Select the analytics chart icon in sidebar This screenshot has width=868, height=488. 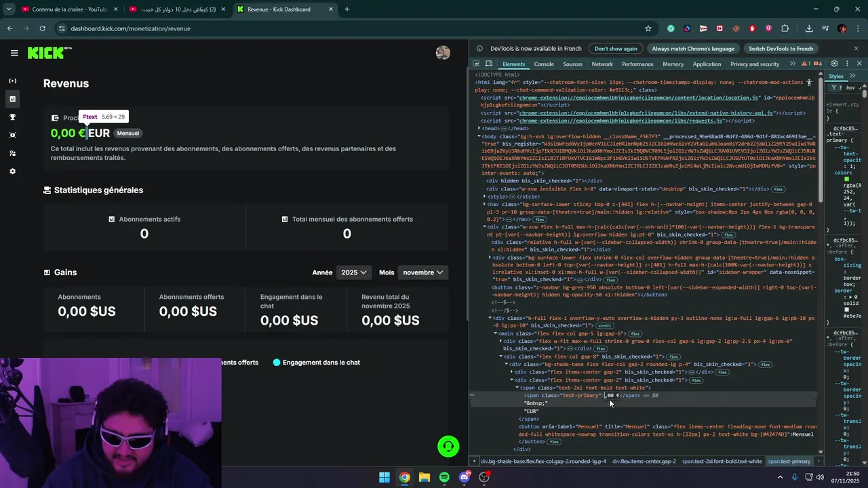12,99
